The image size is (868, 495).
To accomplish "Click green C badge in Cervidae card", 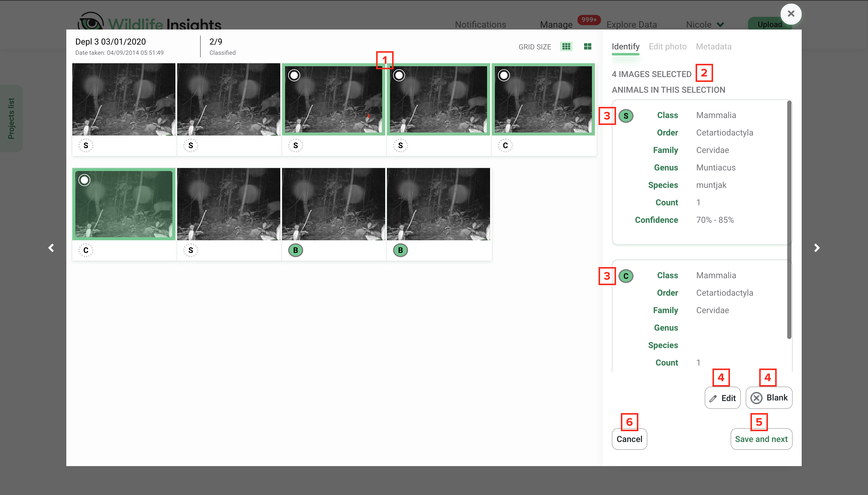I will point(626,276).
